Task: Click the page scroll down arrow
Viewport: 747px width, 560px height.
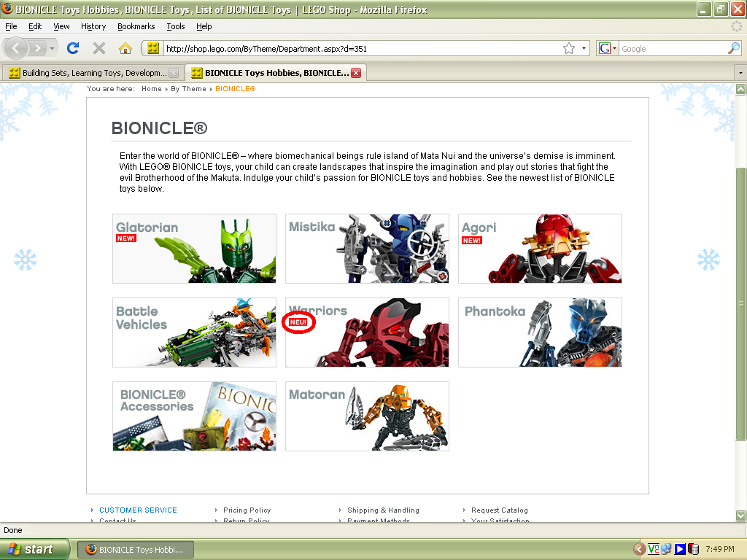Action: [741, 516]
